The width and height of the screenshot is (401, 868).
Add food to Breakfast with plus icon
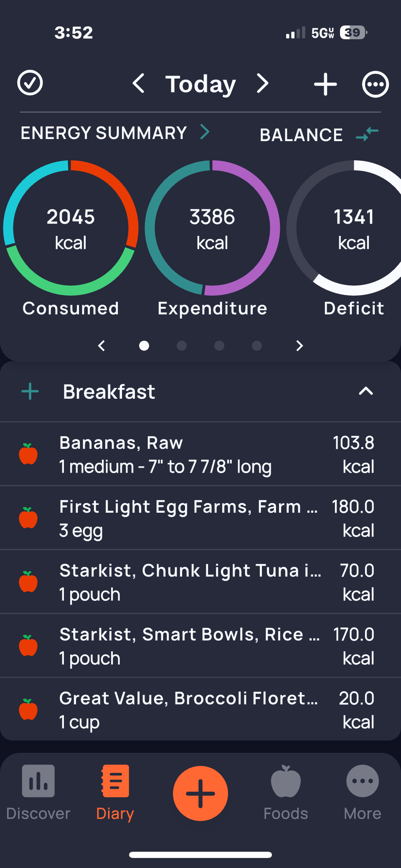point(30,392)
